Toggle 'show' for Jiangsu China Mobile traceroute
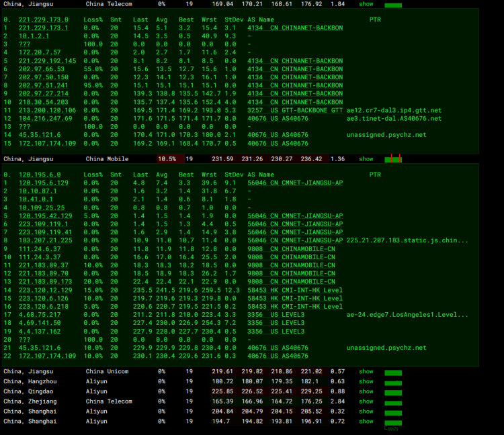Image resolution: width=504 pixels, height=435 pixels. pyautogui.click(x=366, y=159)
